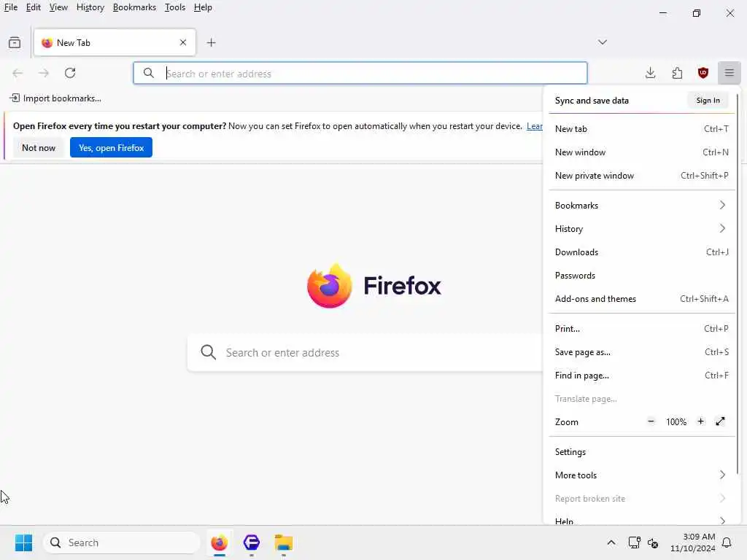Open the File menu
Screen dimensions: 747x560
[10, 7]
